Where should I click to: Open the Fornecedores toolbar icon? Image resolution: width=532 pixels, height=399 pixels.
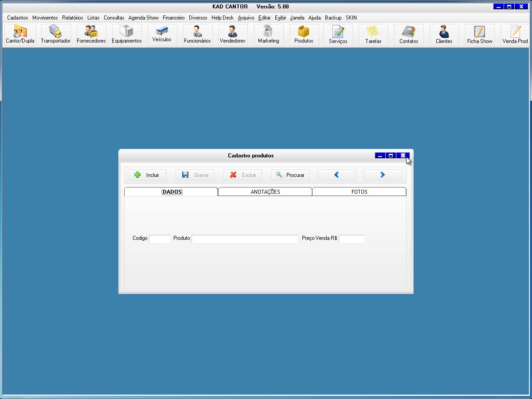click(91, 35)
